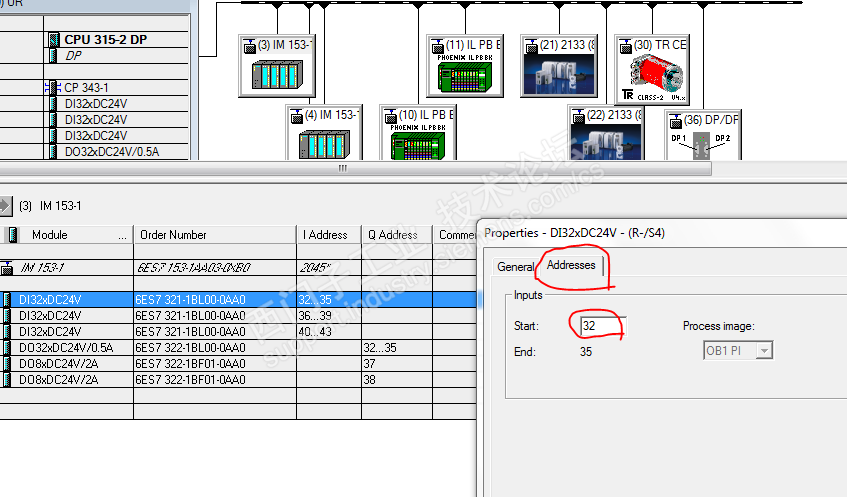Click order number 6ES7 322-1BL00-0AA0

[x=190, y=348]
